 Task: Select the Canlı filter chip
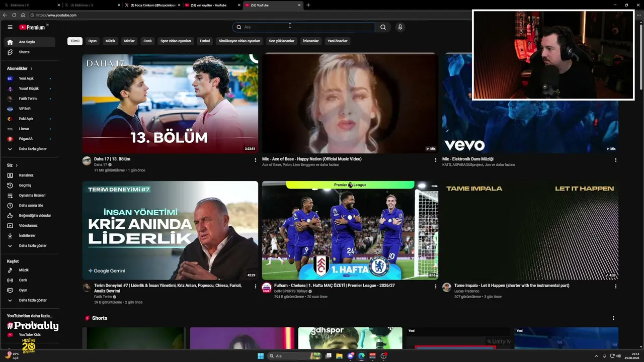click(x=147, y=41)
